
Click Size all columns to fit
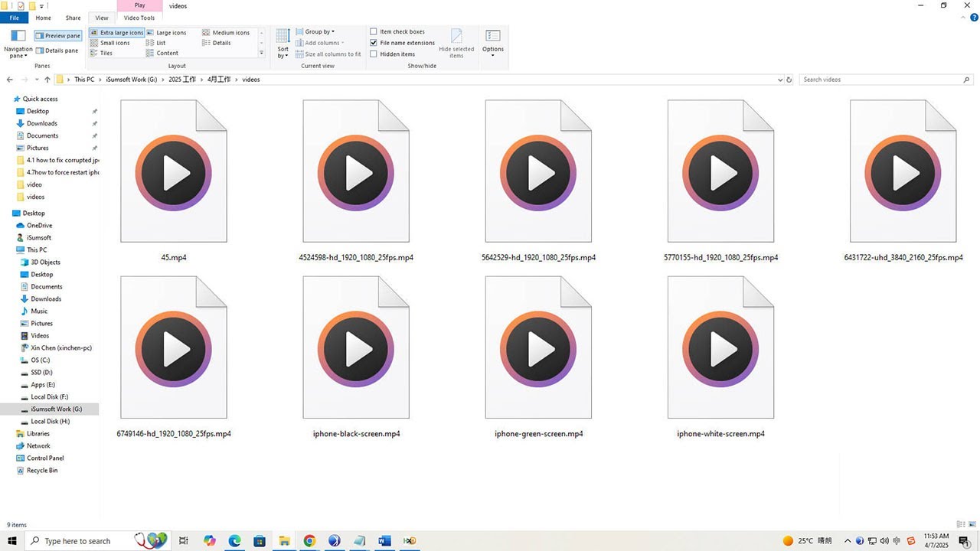pos(328,54)
